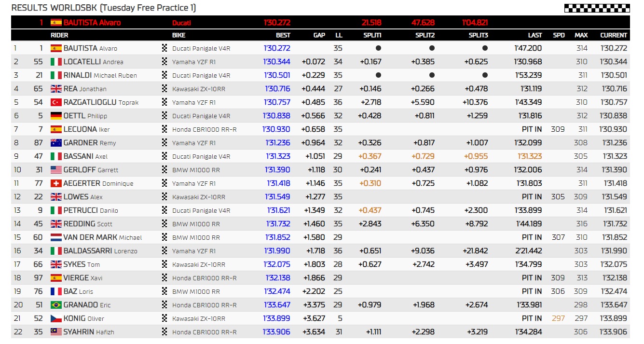The width and height of the screenshot is (644, 344).
Task: Click the checkered flag icon in REDDING Scott's row
Action: coord(164,224)
